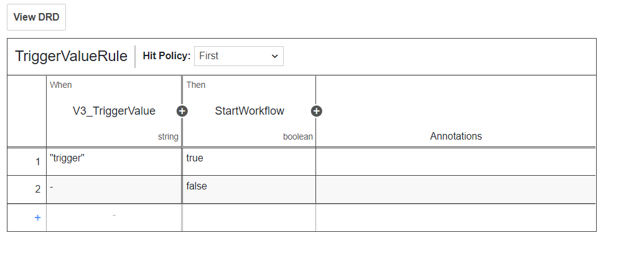Open the V3_TriggerValue input header
Screen dimensions: 644x258
coord(114,112)
